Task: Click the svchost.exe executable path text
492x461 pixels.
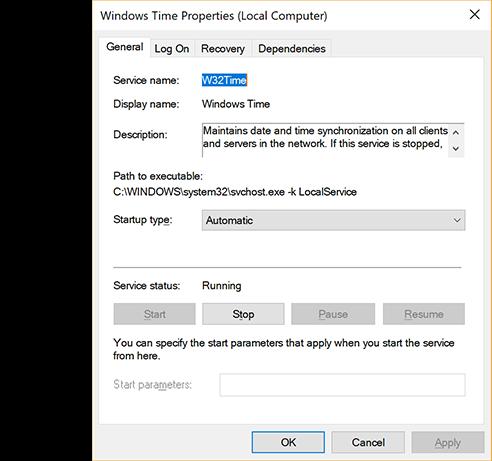Action: (235, 192)
